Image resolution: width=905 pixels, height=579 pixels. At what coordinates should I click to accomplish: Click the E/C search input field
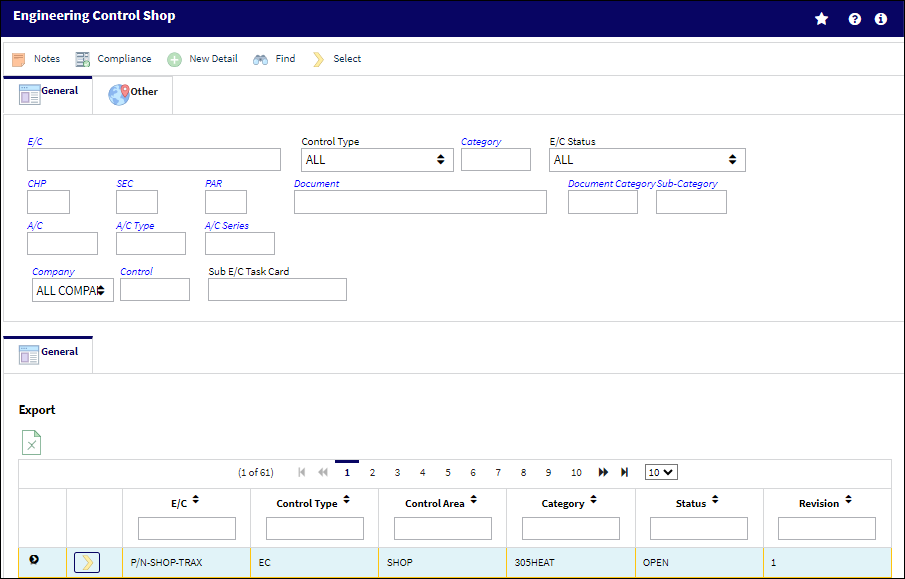point(154,160)
